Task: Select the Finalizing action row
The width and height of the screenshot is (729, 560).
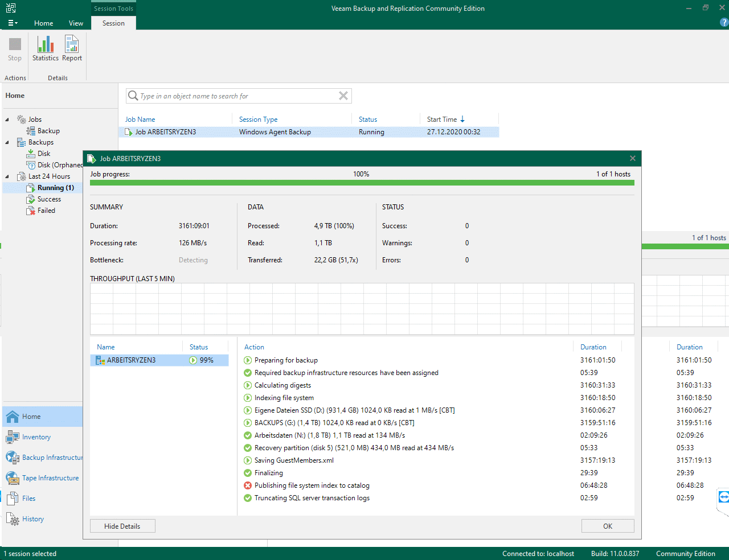Action: click(436, 473)
